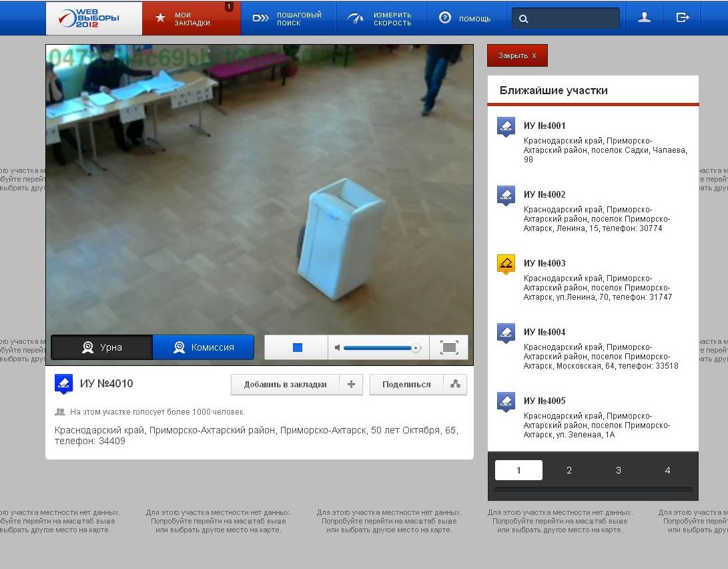The width and height of the screenshot is (728, 569).
Task: Click the marker icon for ИУ №4001
Action: (x=506, y=126)
